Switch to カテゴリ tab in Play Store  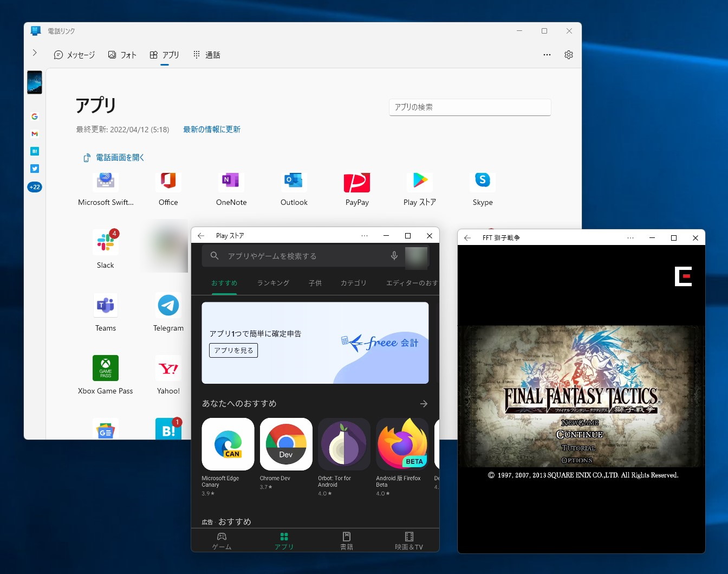click(354, 283)
